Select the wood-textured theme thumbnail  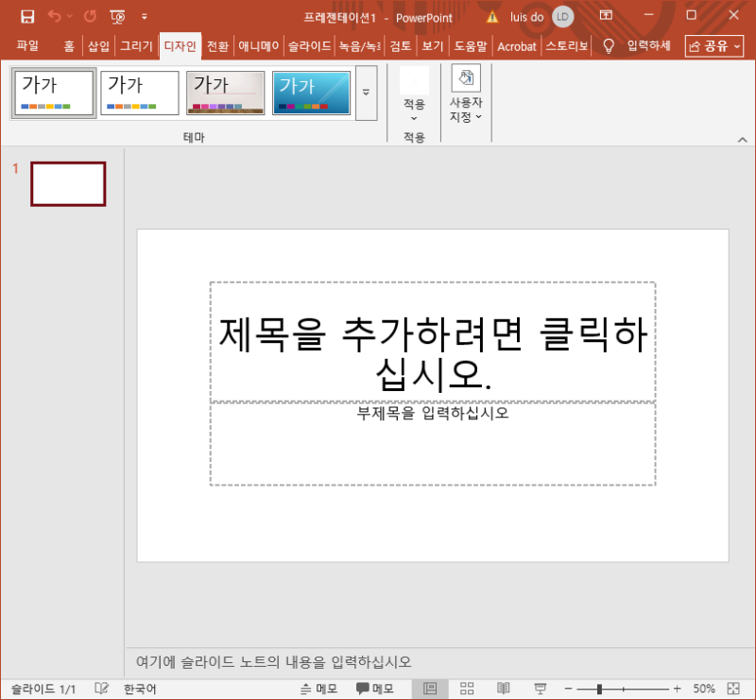pyautogui.click(x=225, y=93)
